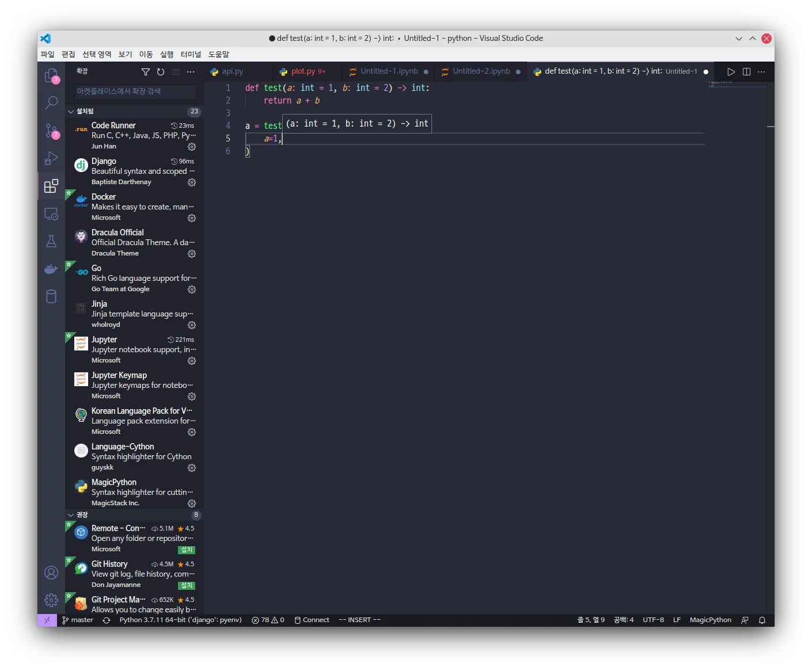Image resolution: width=812 pixels, height=671 pixels.
Task: Open the Git Project Manager extension entry
Action: click(x=134, y=604)
